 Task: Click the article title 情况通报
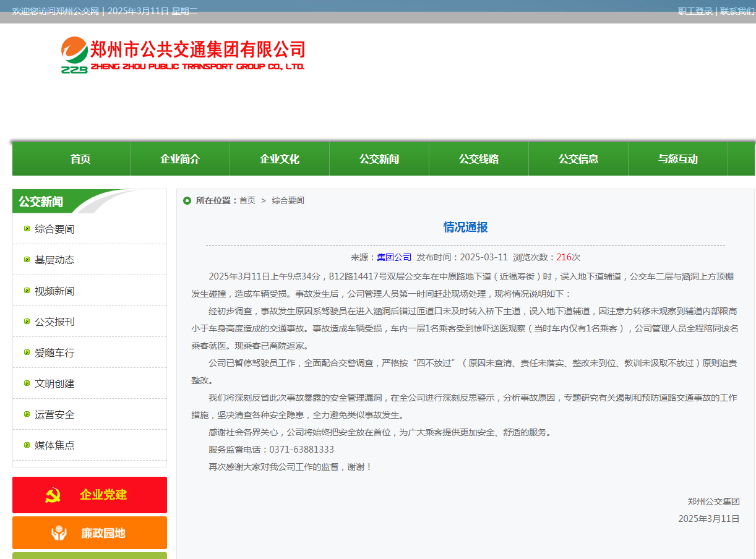pyautogui.click(x=465, y=227)
